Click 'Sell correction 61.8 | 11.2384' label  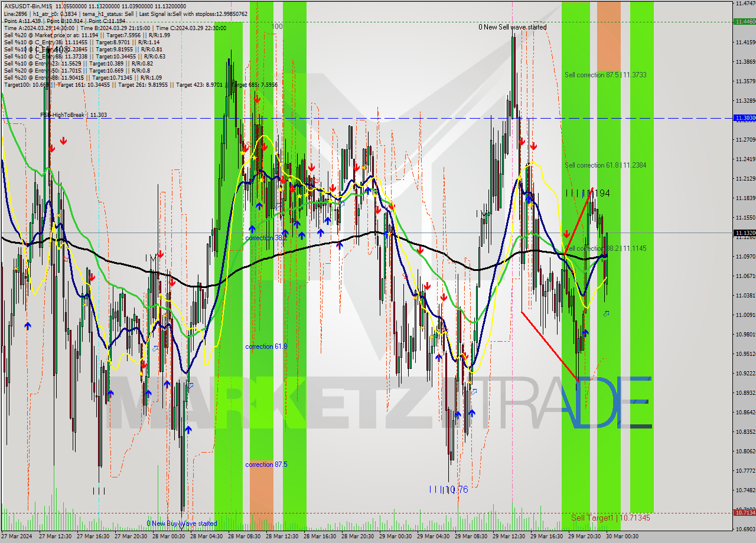click(x=605, y=165)
